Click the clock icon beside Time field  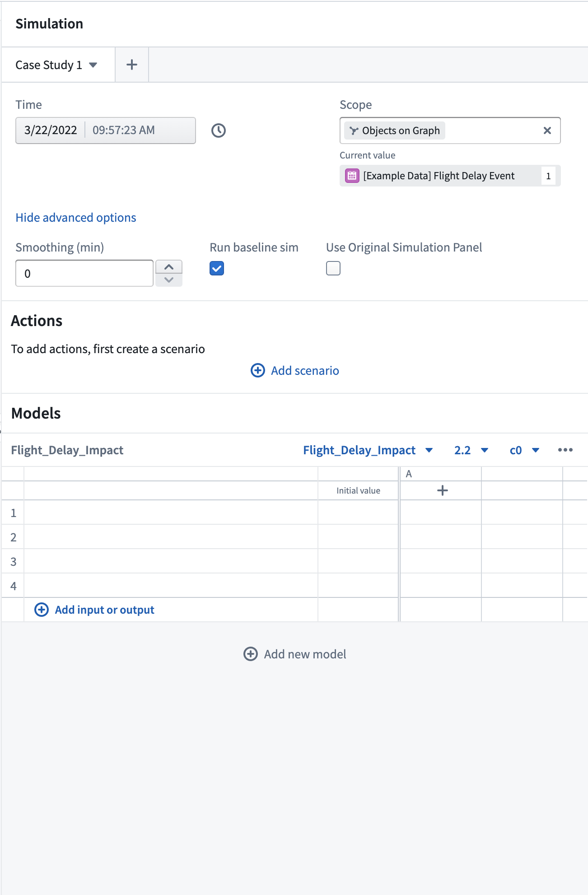point(219,131)
